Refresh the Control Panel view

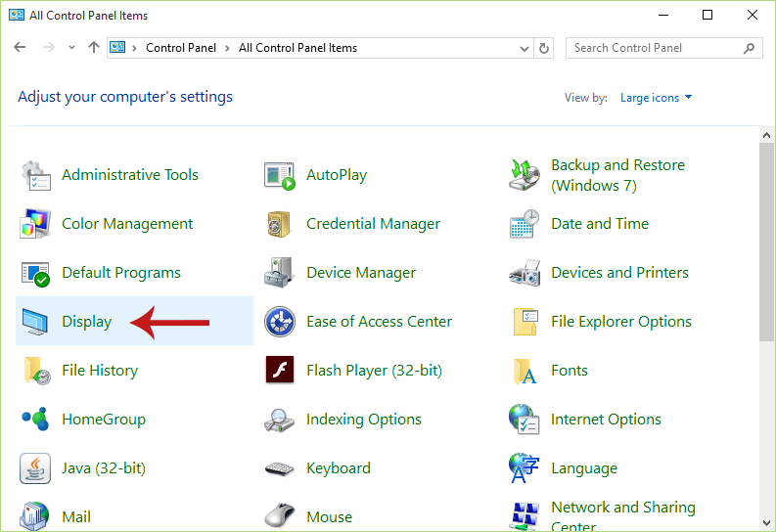click(x=543, y=49)
